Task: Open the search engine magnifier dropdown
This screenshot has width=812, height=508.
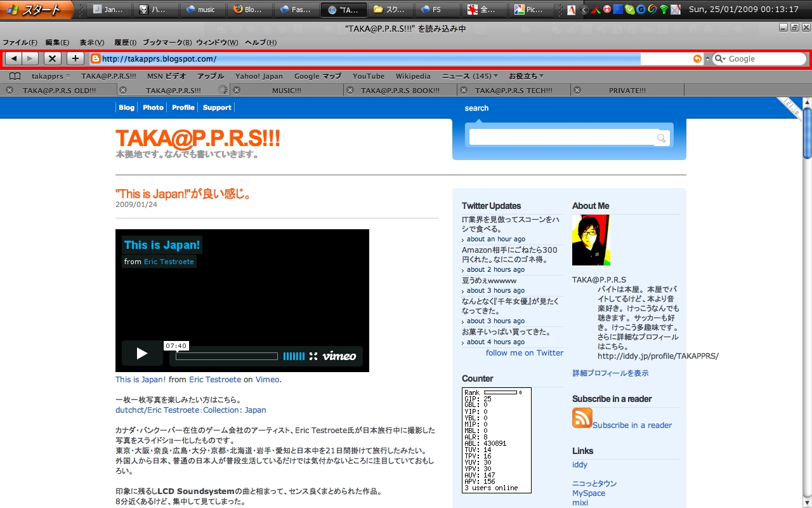Action: (x=720, y=58)
